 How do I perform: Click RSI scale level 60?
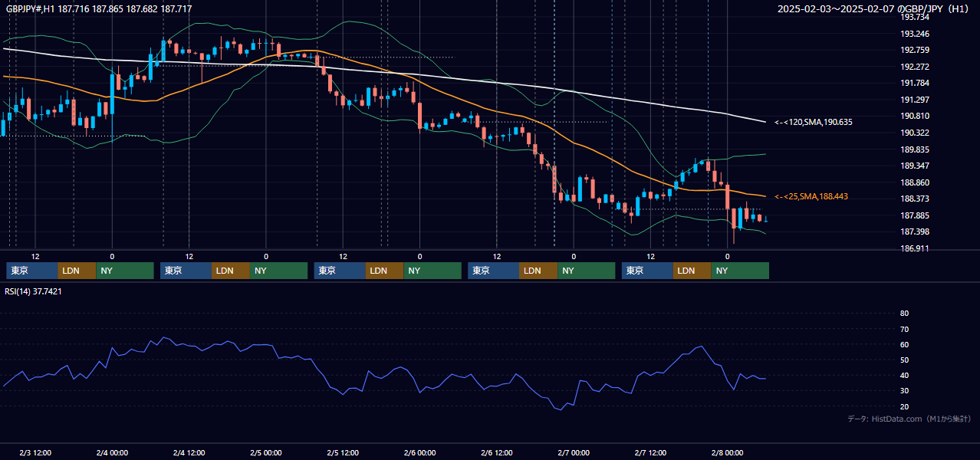click(904, 344)
